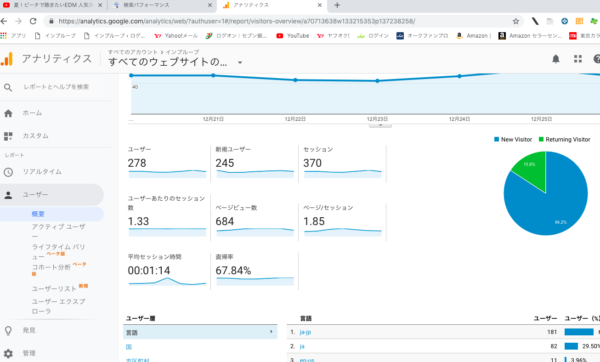The width and height of the screenshot is (600, 362).
Task: Collapse the ユーザー section in sidebar
Action: pyautogui.click(x=52, y=195)
